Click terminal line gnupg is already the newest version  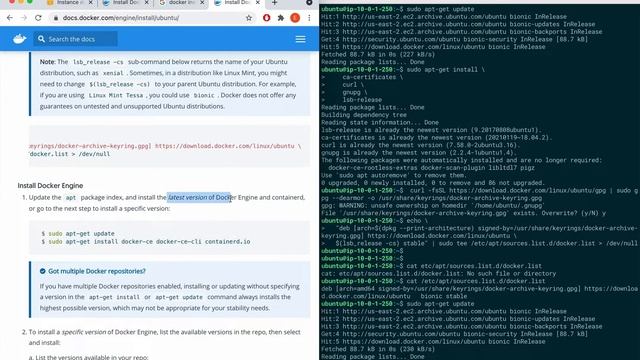tap(419, 153)
